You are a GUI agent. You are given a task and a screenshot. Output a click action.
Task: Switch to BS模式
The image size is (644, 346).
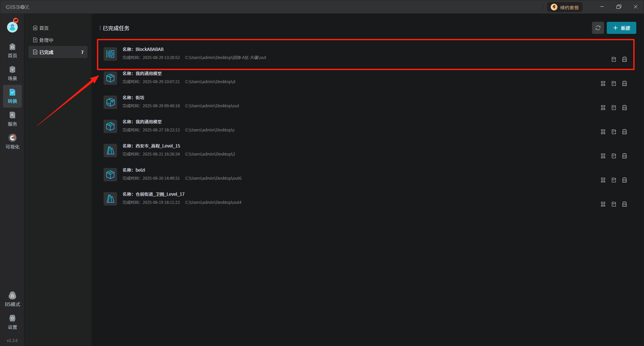[12, 299]
